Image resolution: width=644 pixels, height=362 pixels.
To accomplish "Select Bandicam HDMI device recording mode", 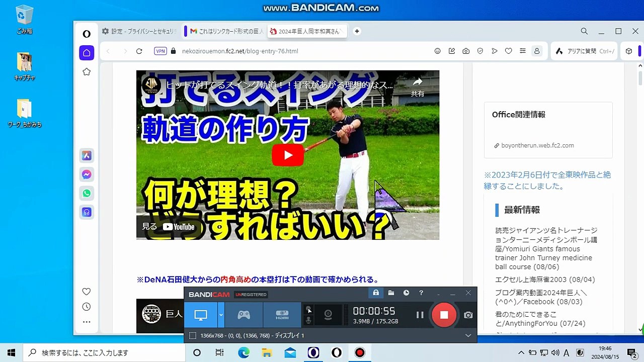I will tap(282, 315).
